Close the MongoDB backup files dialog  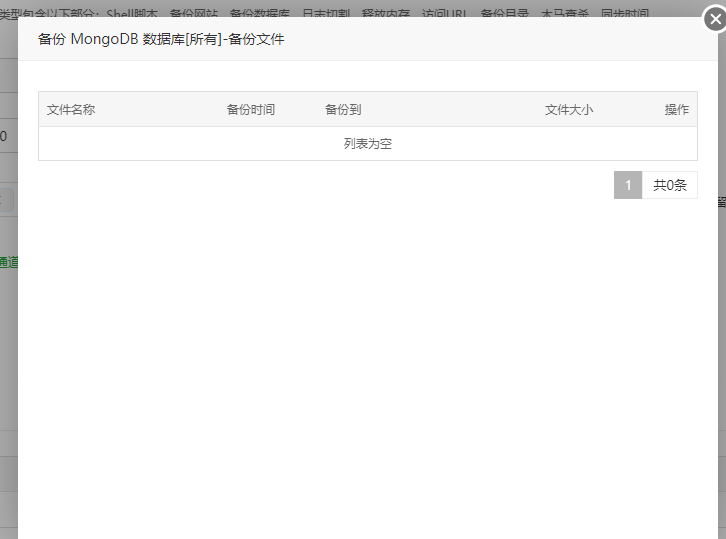[715, 19]
